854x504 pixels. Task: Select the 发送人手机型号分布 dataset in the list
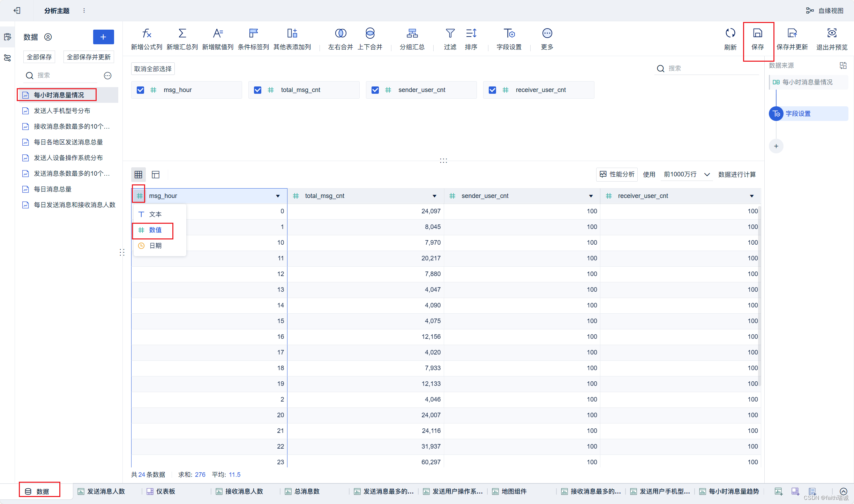click(x=62, y=111)
